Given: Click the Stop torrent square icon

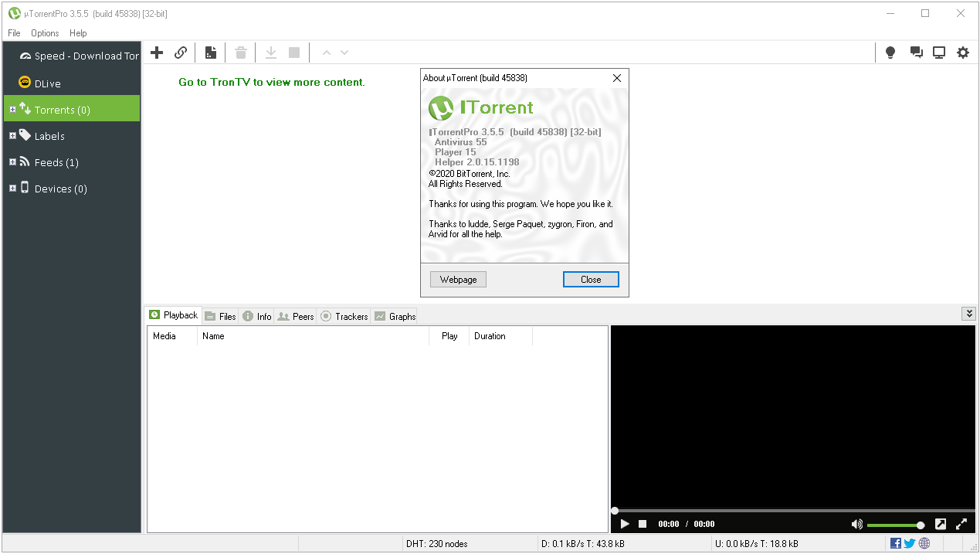Looking at the screenshot, I should pyautogui.click(x=294, y=53).
